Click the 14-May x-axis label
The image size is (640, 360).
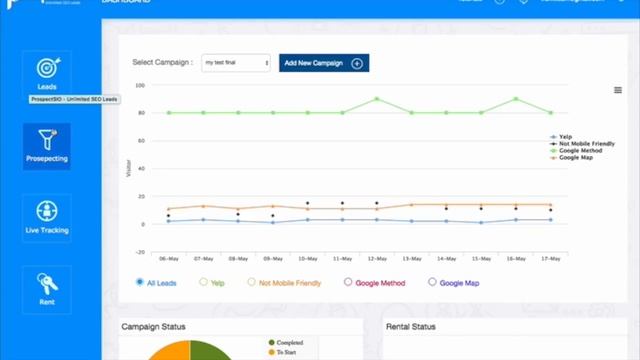(x=447, y=259)
